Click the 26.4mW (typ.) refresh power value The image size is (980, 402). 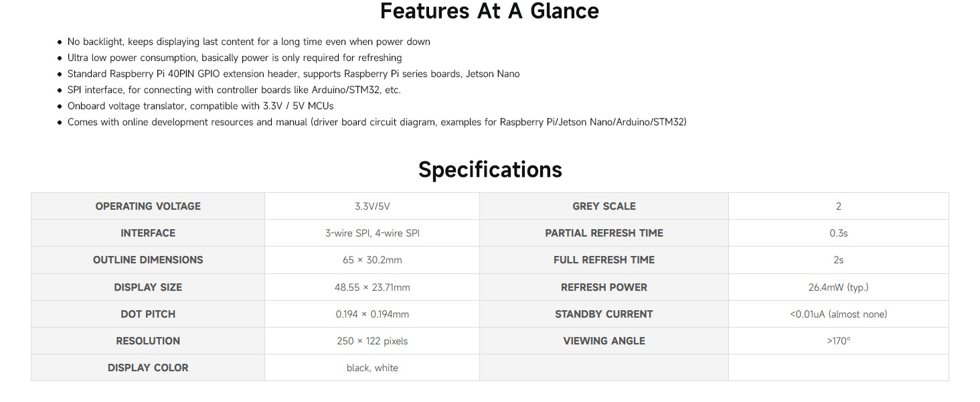pyautogui.click(x=838, y=287)
